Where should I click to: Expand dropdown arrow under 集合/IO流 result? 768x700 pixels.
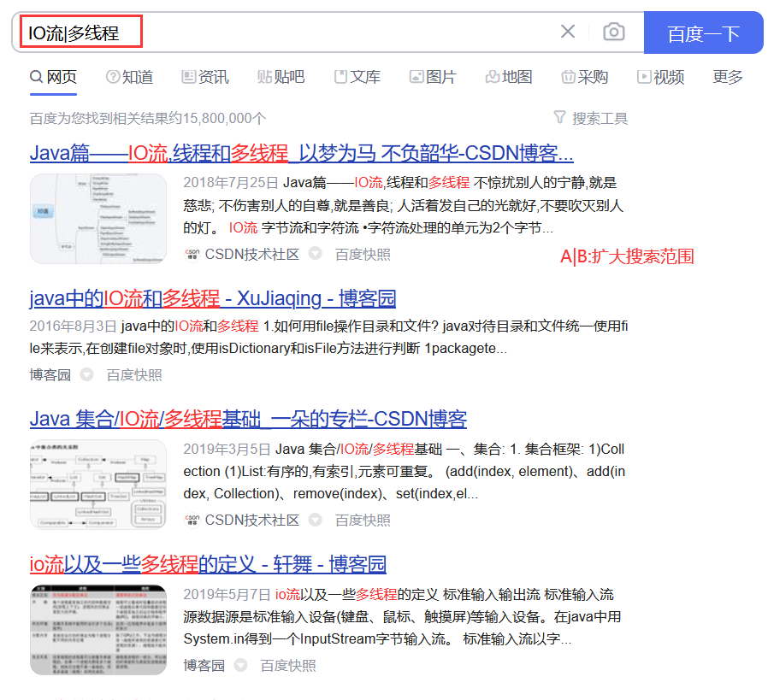315,519
